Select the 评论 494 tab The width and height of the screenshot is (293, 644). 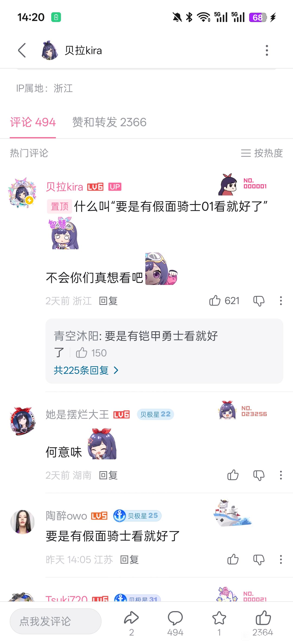click(x=33, y=122)
